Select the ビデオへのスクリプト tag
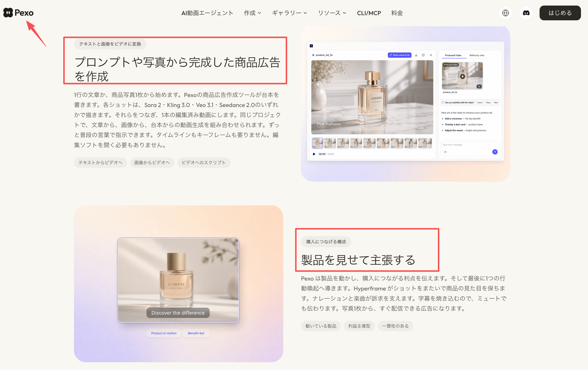Screen dimensions: 588x370 click(204, 163)
